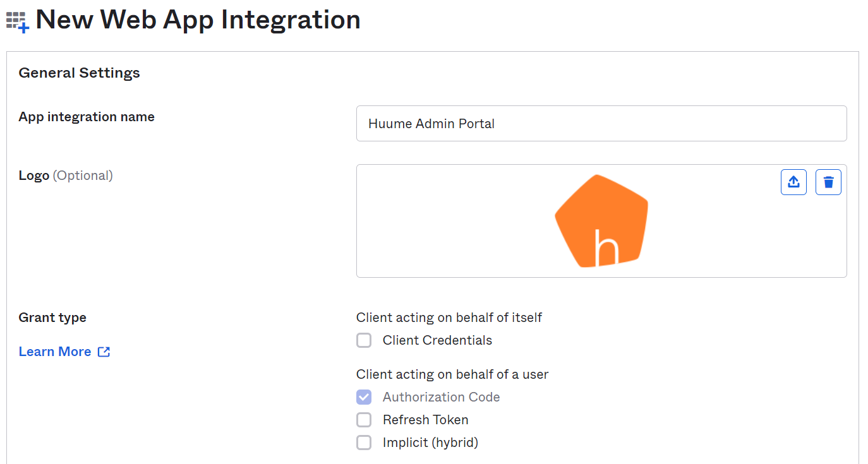The height and width of the screenshot is (464, 868).
Task: Click the New Web App Integration title
Action: [198, 20]
